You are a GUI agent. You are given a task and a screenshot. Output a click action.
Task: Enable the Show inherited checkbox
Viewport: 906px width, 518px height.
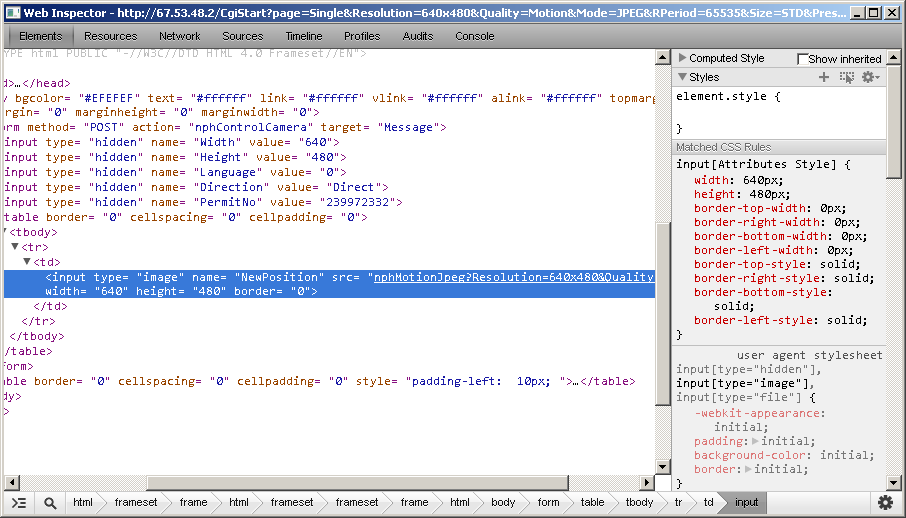802,59
